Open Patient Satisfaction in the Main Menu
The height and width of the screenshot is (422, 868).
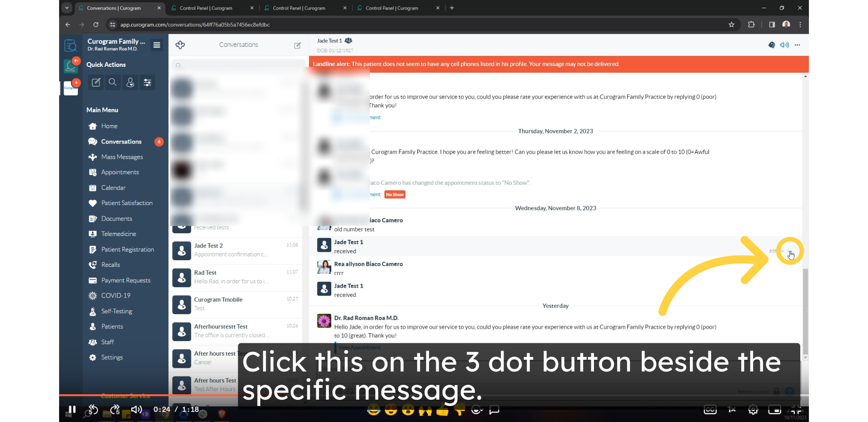(127, 203)
